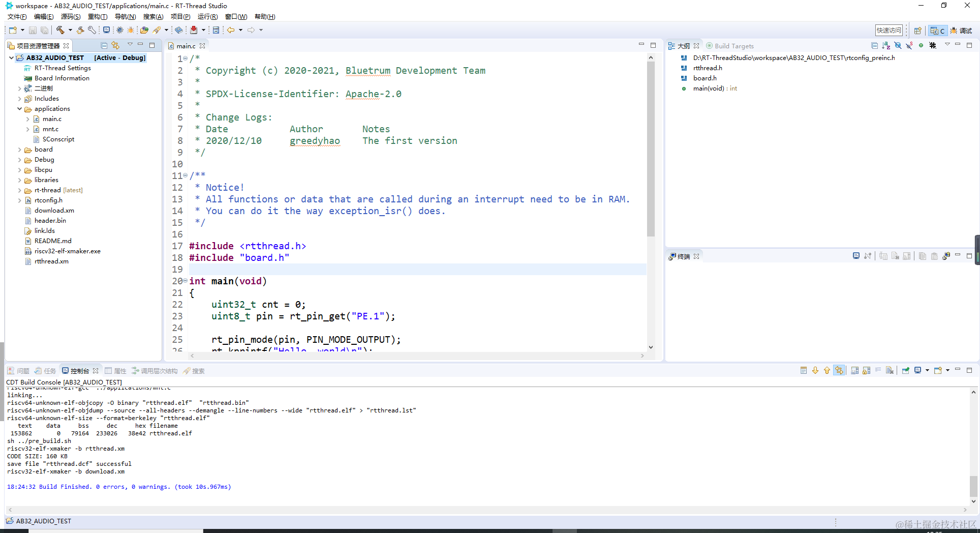Image resolution: width=980 pixels, height=533 pixels.
Task: Click the Rebuild icon beside the hammer
Action: (x=80, y=30)
